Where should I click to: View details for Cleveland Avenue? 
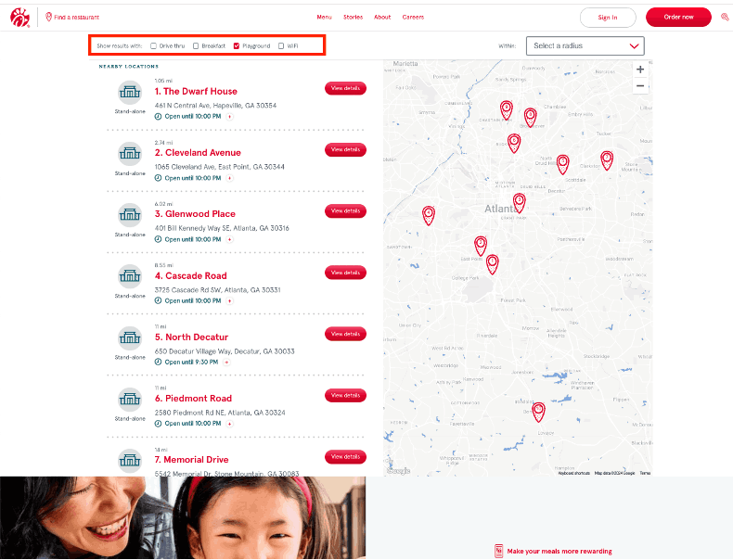tap(345, 149)
